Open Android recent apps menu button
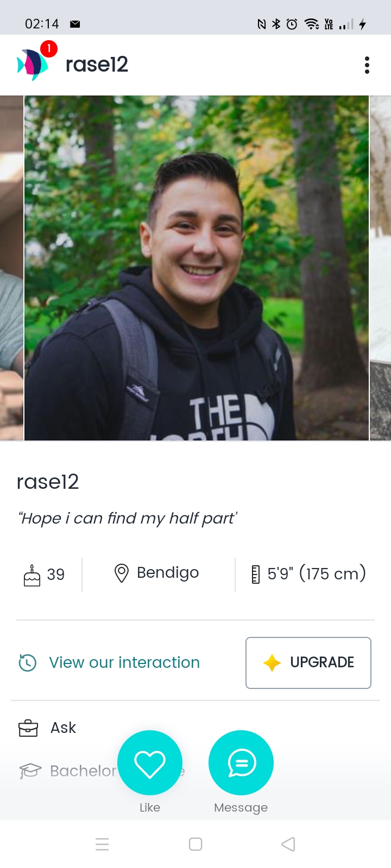Viewport: 391px width, 868px height. tap(102, 844)
